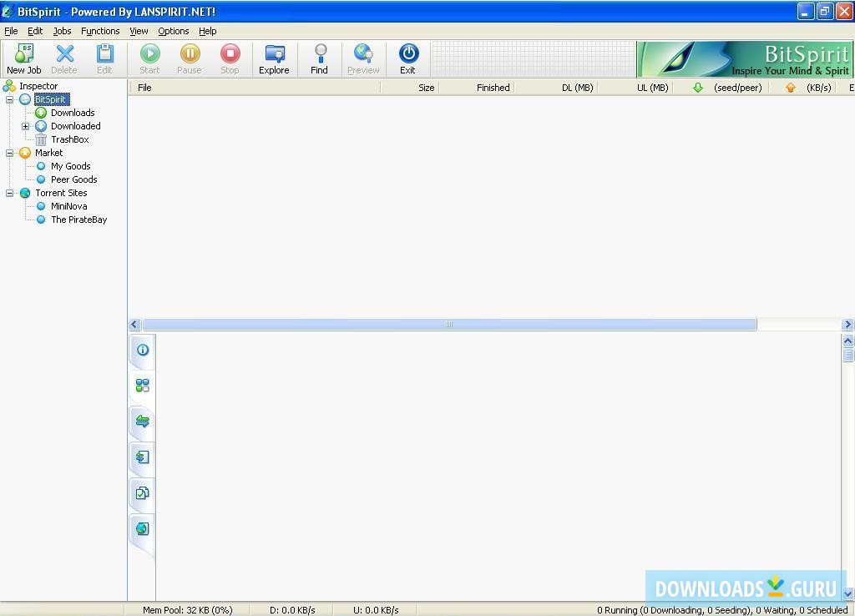Open the Edit menu
This screenshot has width=855, height=616.
coord(35,31)
